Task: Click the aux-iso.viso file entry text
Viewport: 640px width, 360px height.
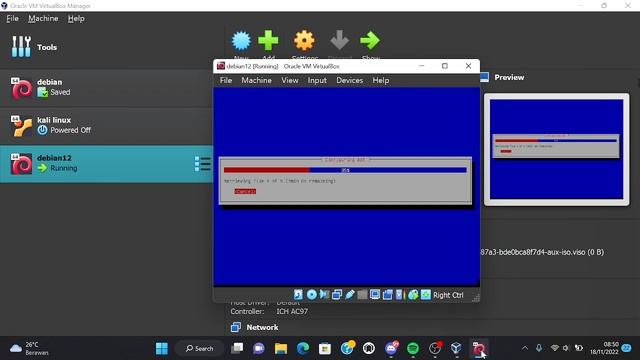Action: (542, 252)
